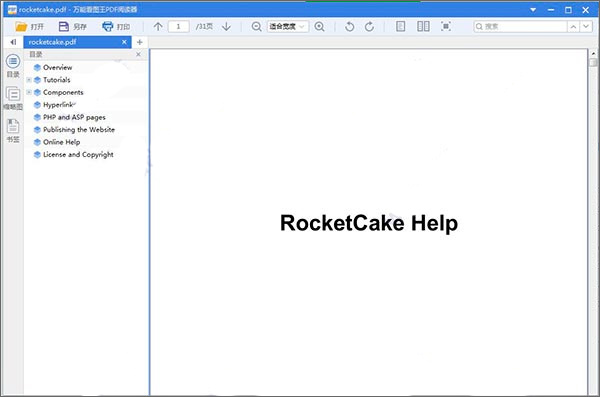Viewport: 600px width, 397px height.
Task: Open the Hyperlinks bookmark
Action: (x=59, y=105)
